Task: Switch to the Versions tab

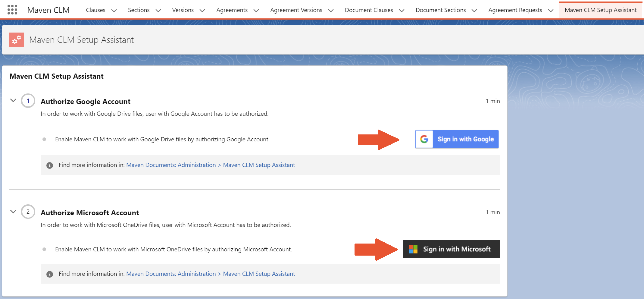Action: (x=183, y=10)
